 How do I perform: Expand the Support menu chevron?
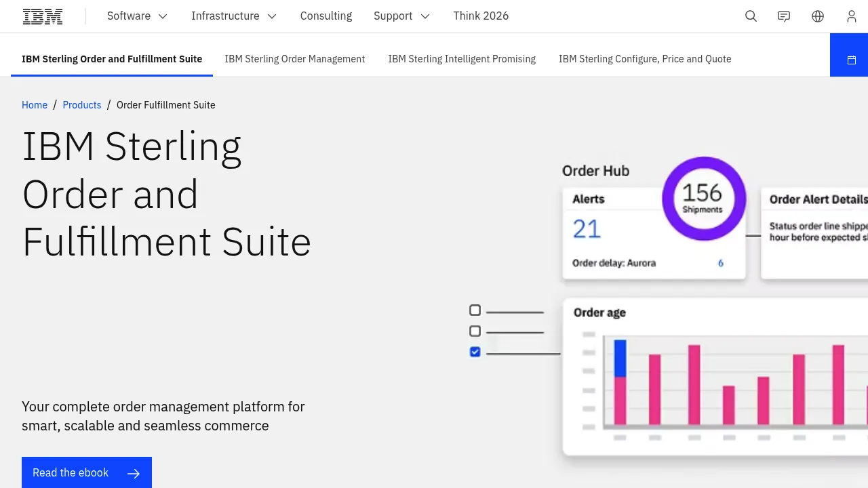pyautogui.click(x=425, y=16)
